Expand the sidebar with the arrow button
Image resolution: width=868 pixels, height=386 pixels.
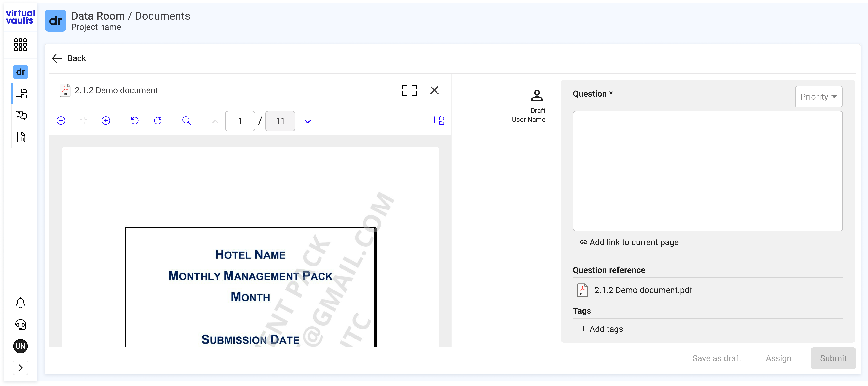[20, 367]
